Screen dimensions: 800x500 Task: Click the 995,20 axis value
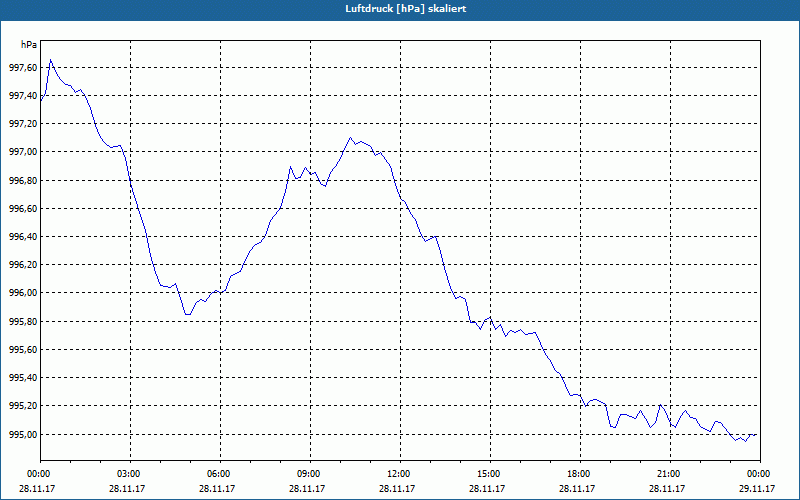click(23, 406)
